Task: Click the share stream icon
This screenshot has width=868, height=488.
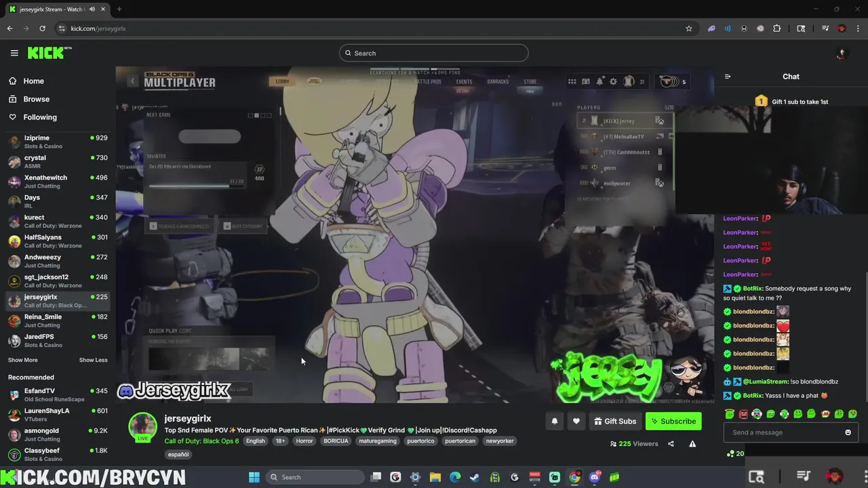Action: pos(671,444)
